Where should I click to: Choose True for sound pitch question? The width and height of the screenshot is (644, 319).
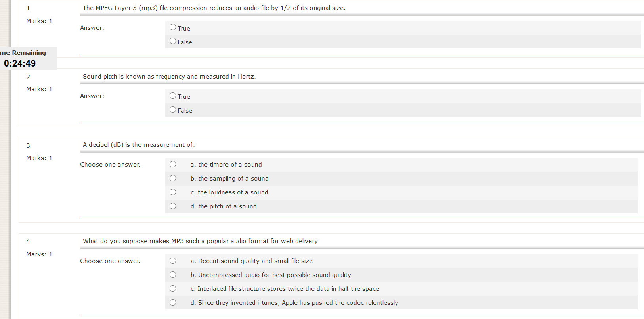(x=173, y=96)
